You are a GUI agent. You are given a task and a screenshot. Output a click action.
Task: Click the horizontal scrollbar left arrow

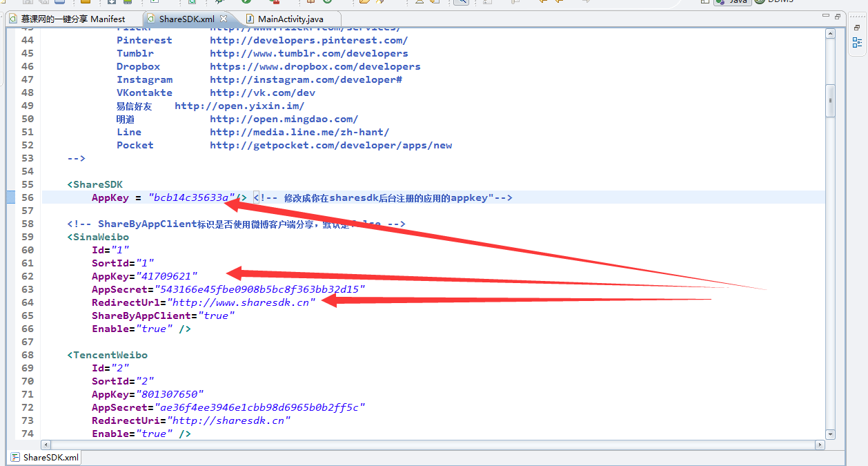[46, 445]
